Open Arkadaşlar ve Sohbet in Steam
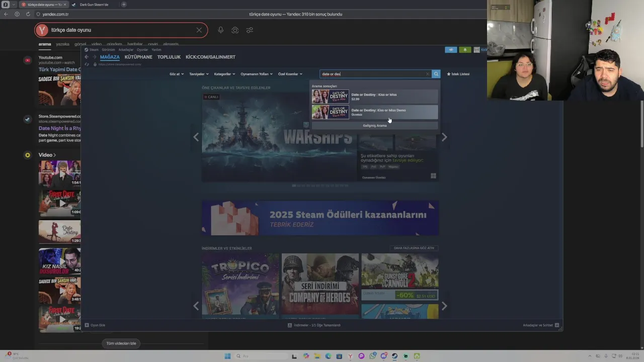The width and height of the screenshot is (644, 362). coord(541,325)
